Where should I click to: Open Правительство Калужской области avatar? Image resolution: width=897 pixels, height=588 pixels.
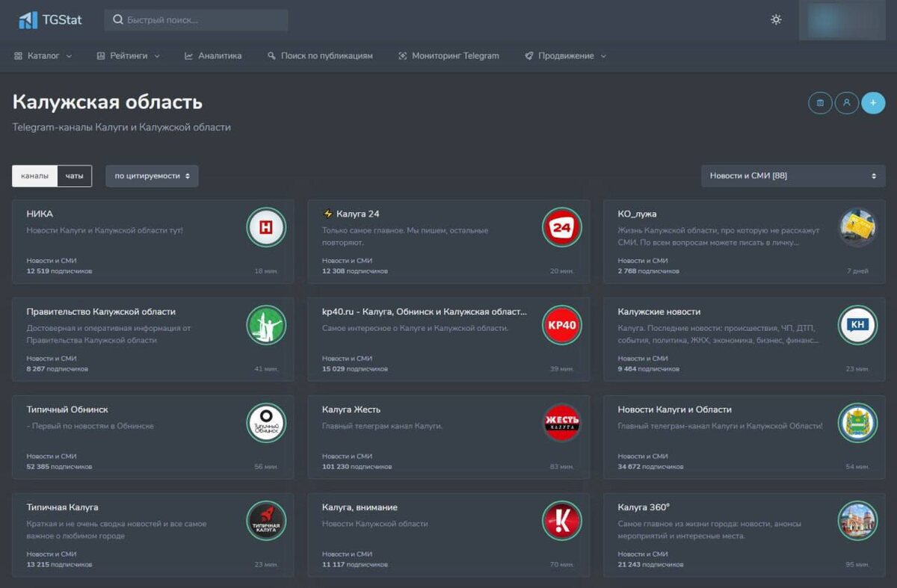tap(266, 325)
